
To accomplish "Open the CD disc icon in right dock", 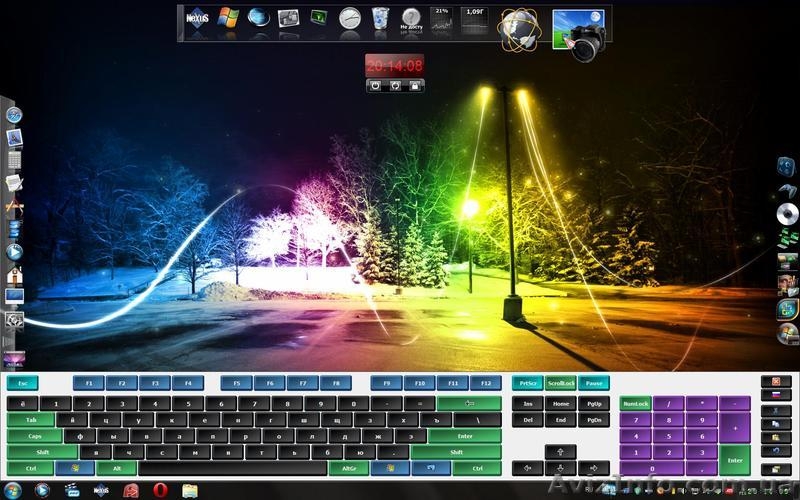I will tap(788, 214).
